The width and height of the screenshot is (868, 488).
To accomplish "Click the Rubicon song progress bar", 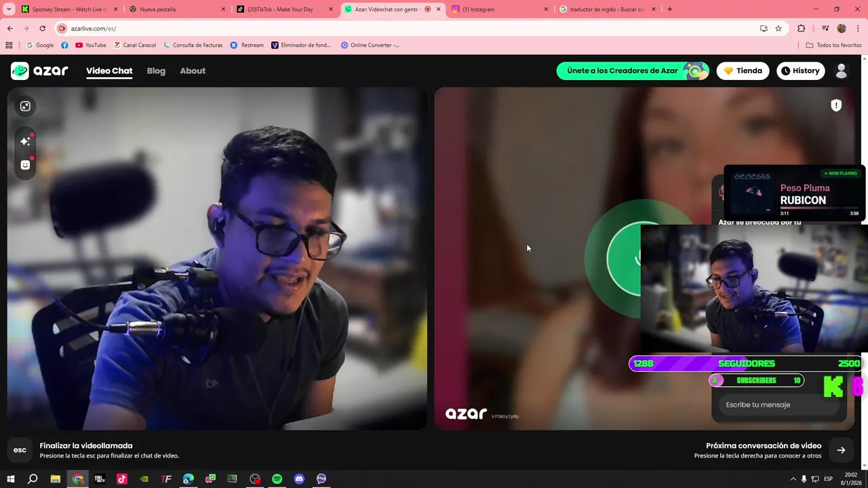I will 820,208.
